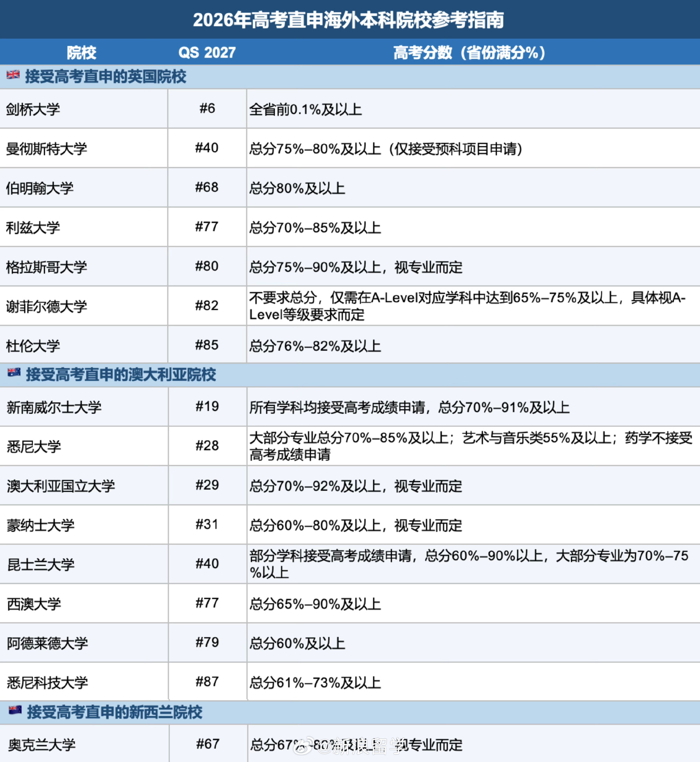The image size is (700, 762).
Task: Click the UK flag icon
Action: tap(13, 75)
